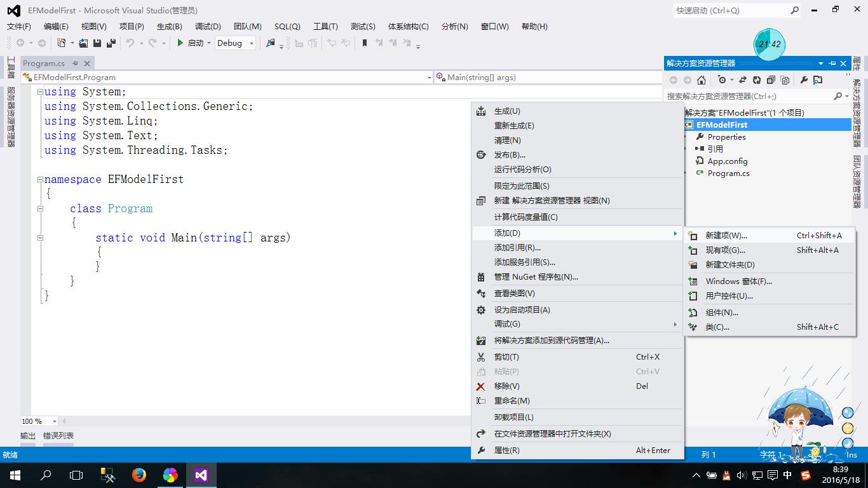Collapse the Main method outlining region

click(x=40, y=238)
